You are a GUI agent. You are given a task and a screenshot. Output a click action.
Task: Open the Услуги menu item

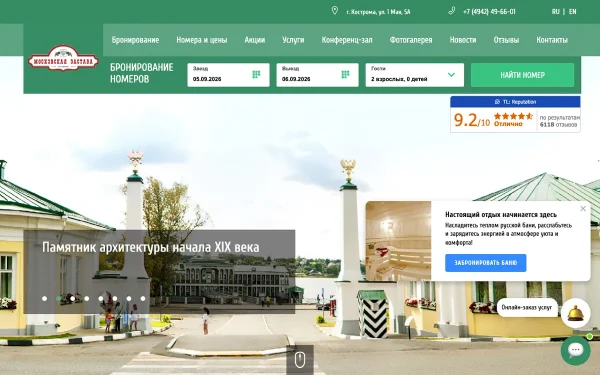(293, 40)
